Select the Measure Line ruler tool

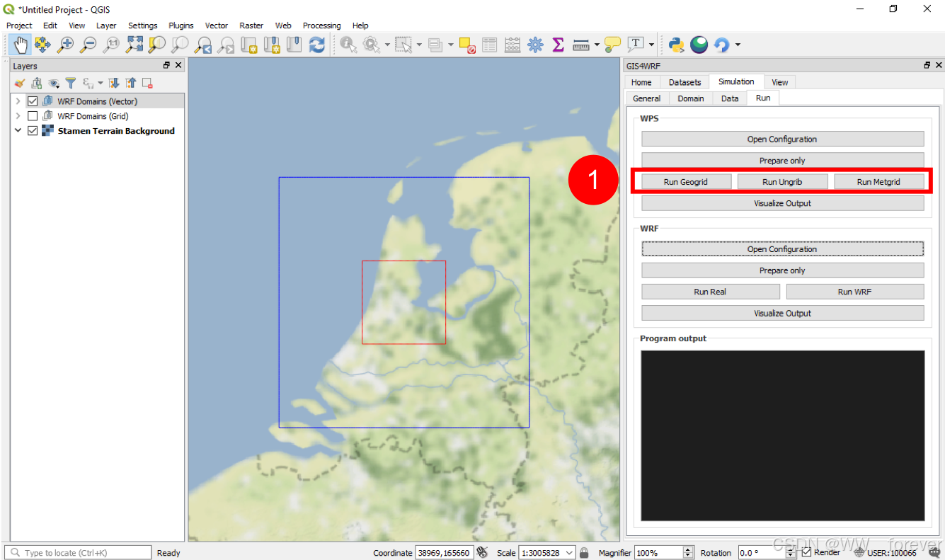581,45
